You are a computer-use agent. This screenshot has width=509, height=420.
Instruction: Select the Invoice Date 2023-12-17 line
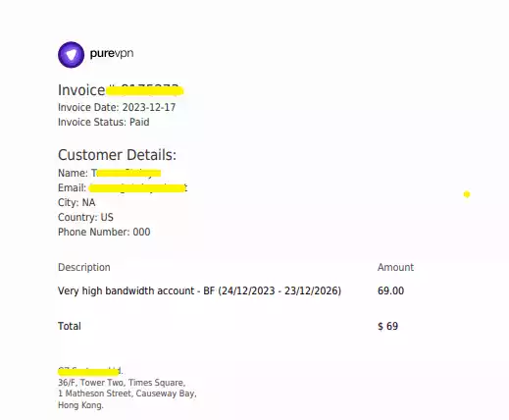(117, 107)
